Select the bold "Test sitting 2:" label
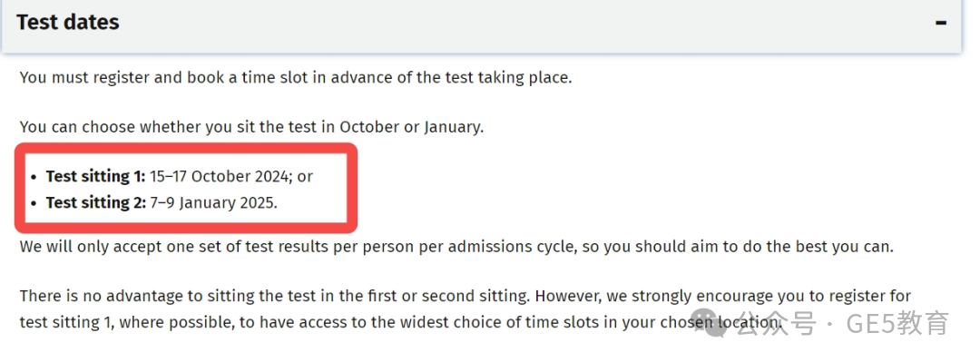 click(x=96, y=202)
